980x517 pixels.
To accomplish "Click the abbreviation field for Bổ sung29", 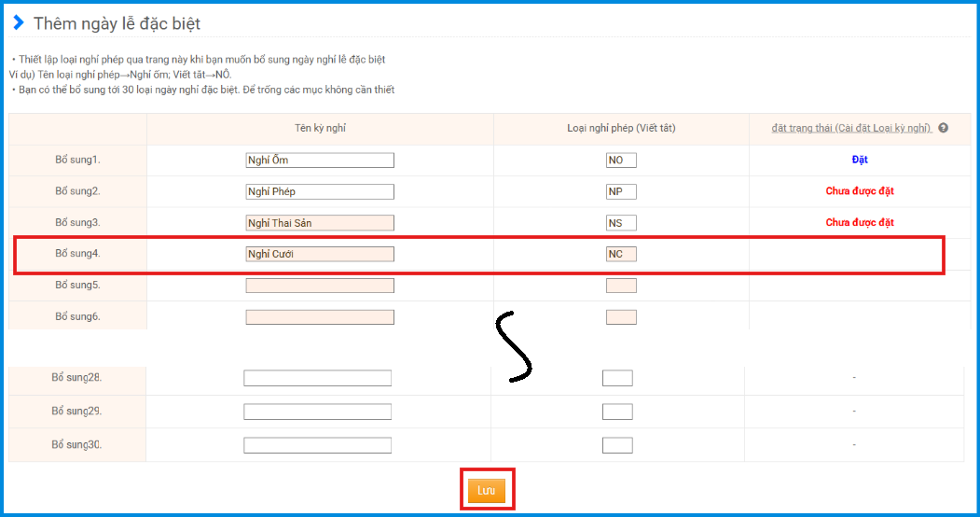I will tap(617, 412).
